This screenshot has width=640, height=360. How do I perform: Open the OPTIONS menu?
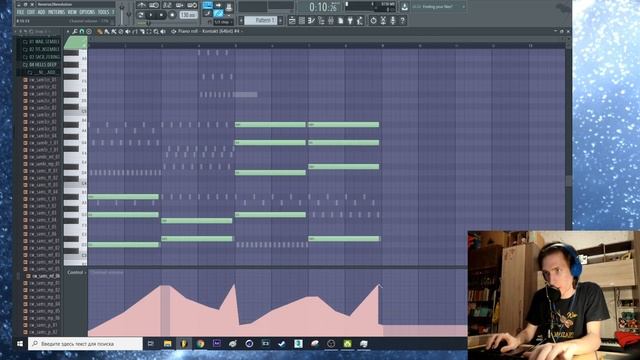click(87, 12)
